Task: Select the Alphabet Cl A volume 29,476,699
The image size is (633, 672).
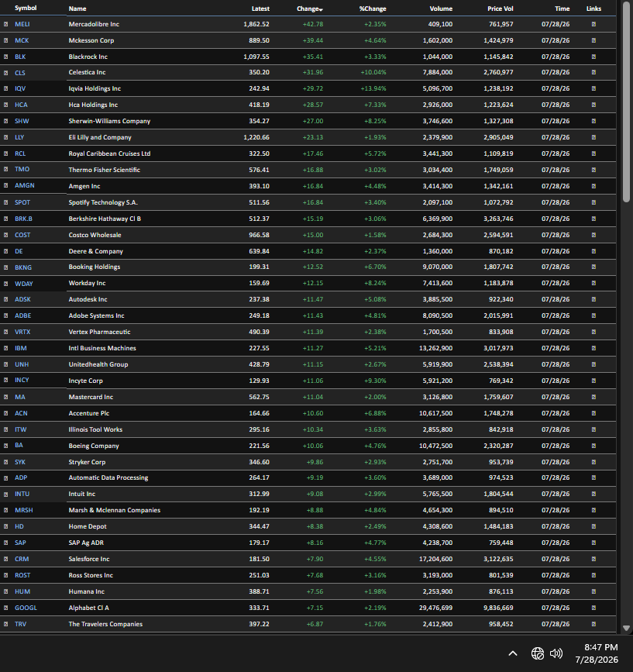Action: click(x=435, y=608)
